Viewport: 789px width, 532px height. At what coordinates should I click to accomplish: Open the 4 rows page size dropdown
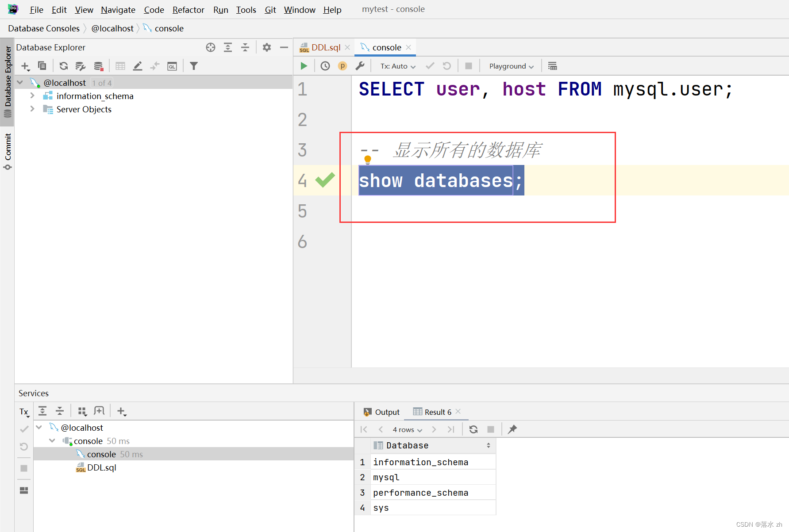[407, 429]
